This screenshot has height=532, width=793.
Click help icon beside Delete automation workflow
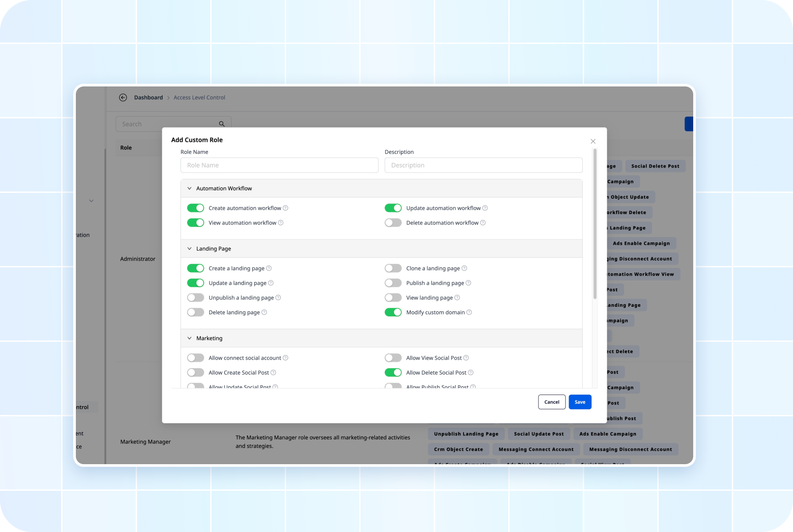click(x=483, y=223)
